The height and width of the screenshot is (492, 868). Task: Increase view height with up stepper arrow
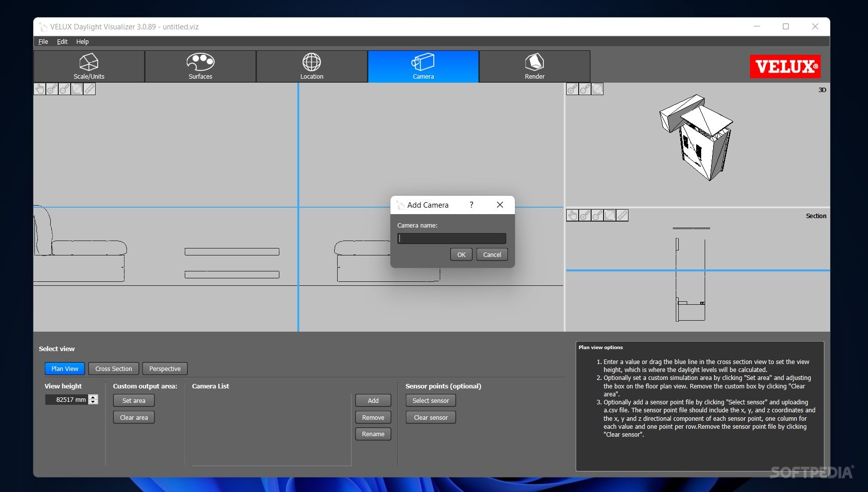click(x=93, y=397)
